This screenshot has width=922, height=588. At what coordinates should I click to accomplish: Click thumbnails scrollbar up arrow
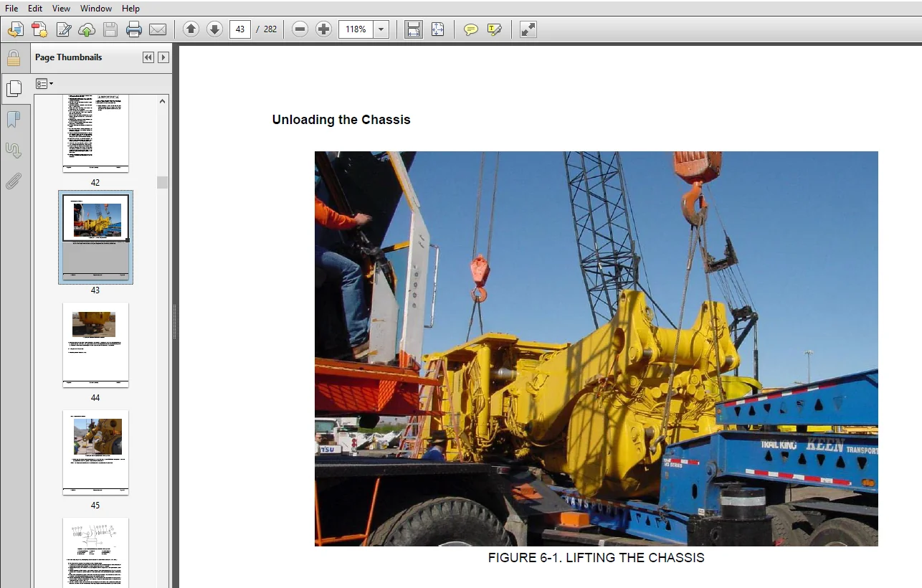[x=163, y=101]
